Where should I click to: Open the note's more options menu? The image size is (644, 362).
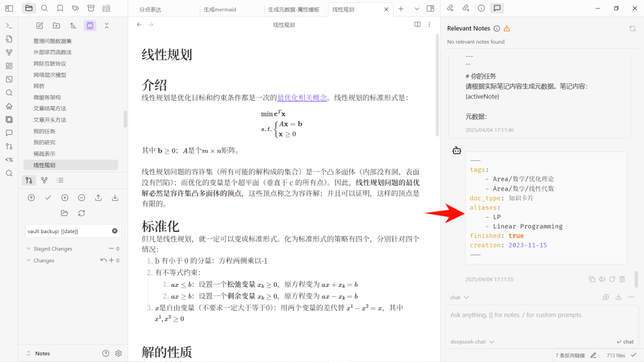429,24
